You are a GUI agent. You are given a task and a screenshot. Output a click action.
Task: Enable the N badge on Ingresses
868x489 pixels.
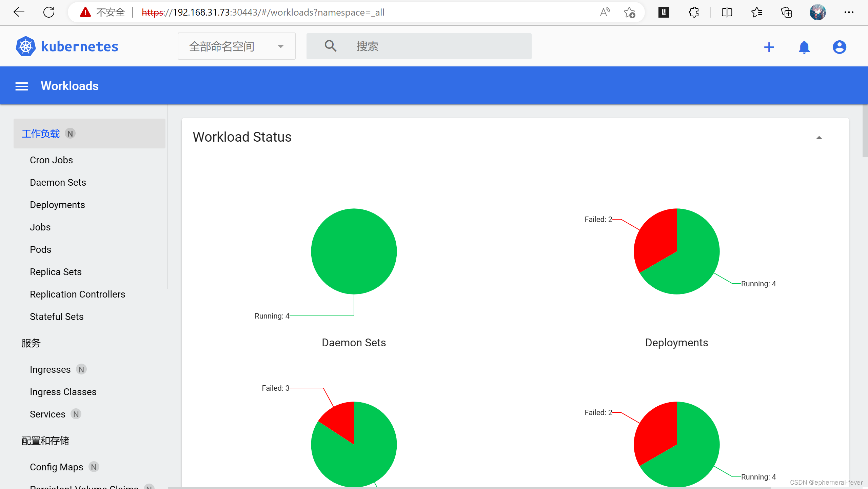click(80, 369)
